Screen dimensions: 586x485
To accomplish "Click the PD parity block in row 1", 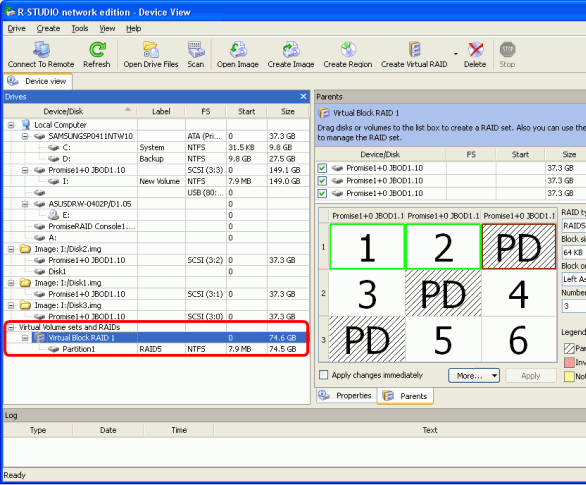I will [x=519, y=247].
